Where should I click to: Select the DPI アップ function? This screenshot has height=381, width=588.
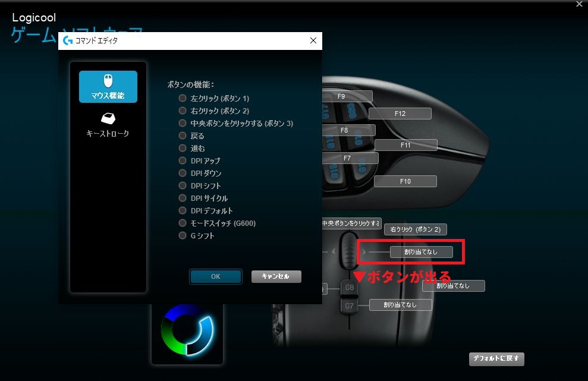[183, 160]
